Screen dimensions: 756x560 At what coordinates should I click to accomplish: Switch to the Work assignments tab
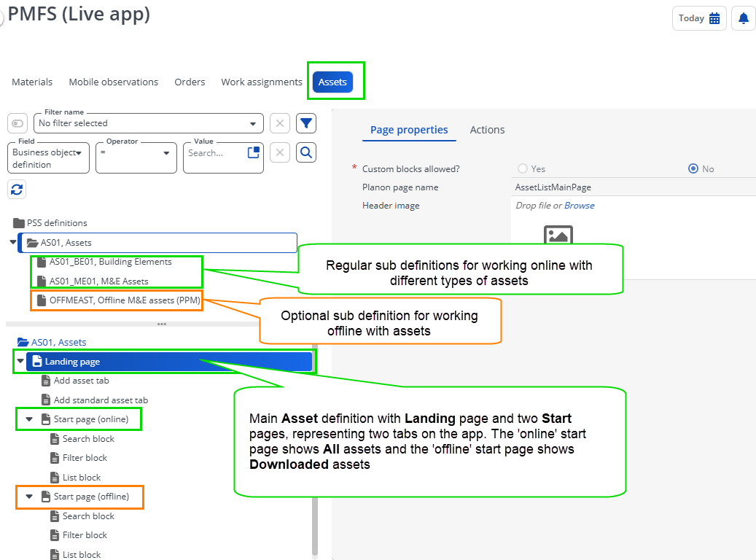pos(261,82)
